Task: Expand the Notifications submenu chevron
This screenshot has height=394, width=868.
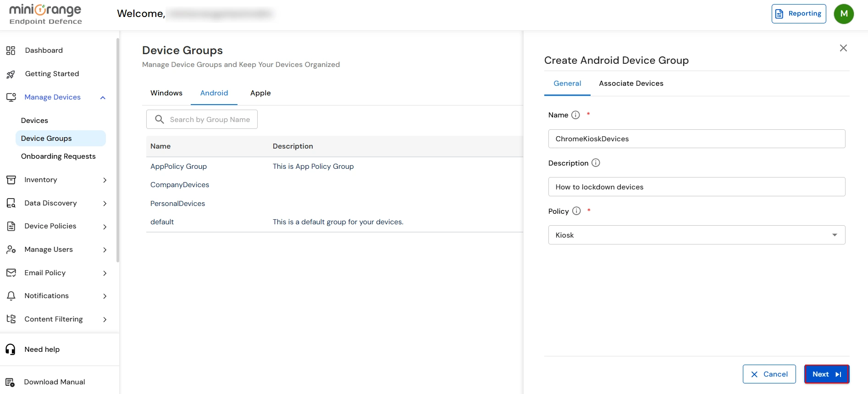Action: coord(105,296)
